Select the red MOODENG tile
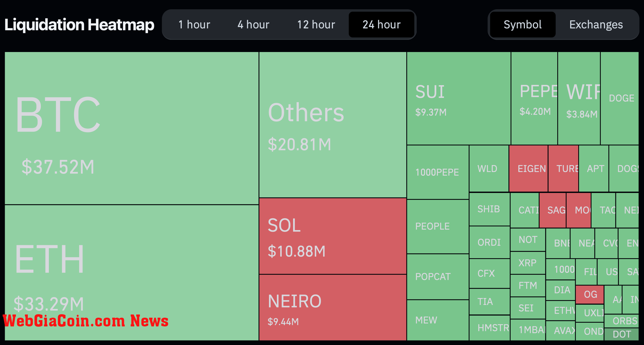Viewport: 644px width, 345px height. [579, 210]
